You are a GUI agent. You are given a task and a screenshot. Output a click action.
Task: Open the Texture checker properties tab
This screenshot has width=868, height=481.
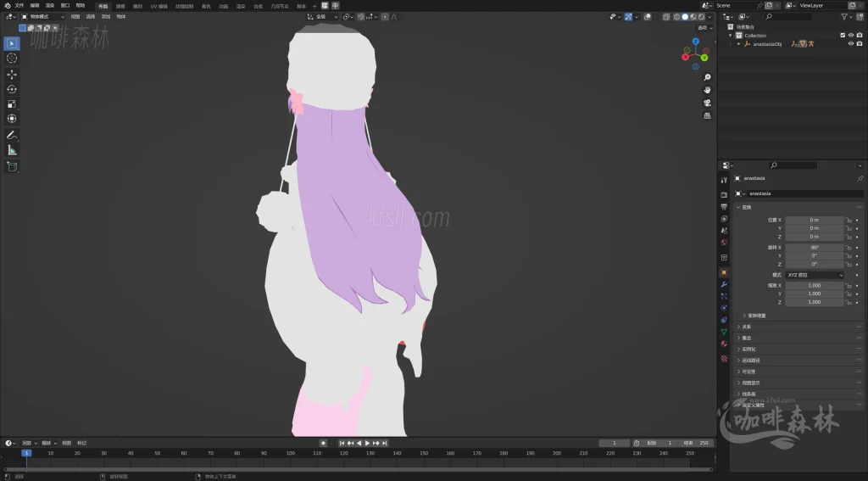coord(724,359)
